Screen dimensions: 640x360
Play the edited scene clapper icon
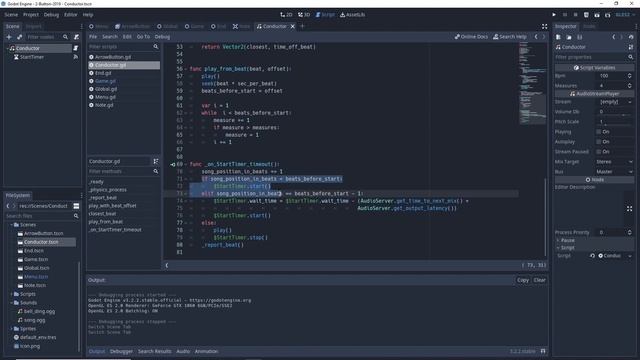[597, 15]
